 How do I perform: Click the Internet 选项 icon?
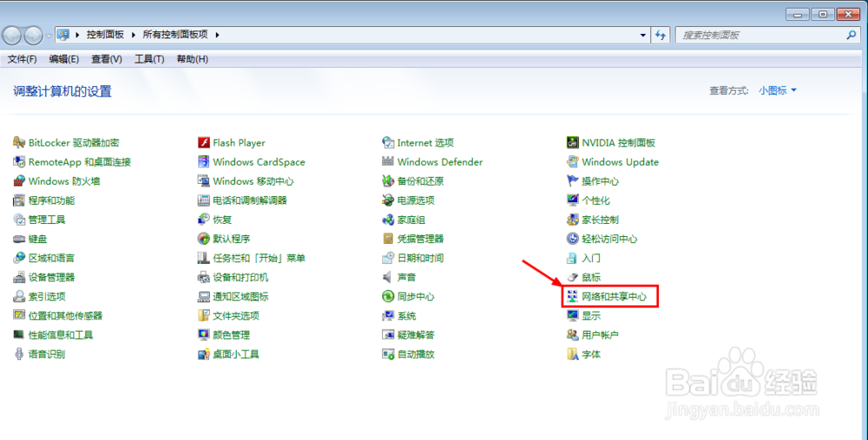[x=388, y=143]
